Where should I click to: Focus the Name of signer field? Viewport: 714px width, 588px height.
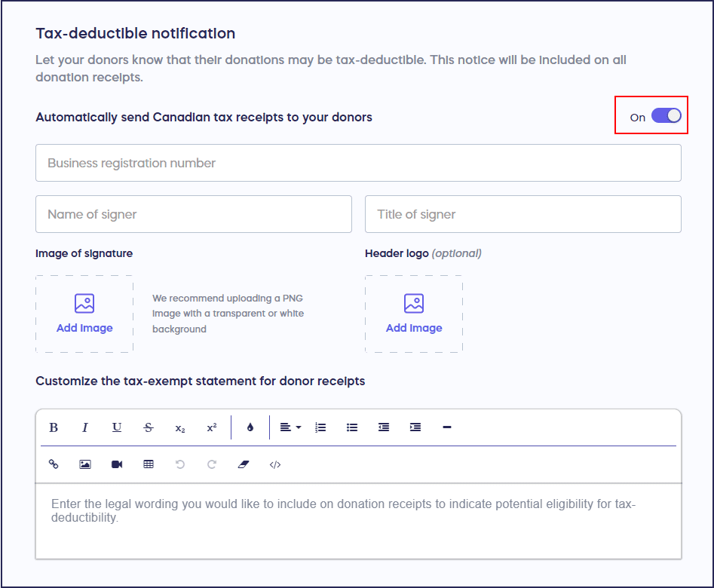[194, 214]
